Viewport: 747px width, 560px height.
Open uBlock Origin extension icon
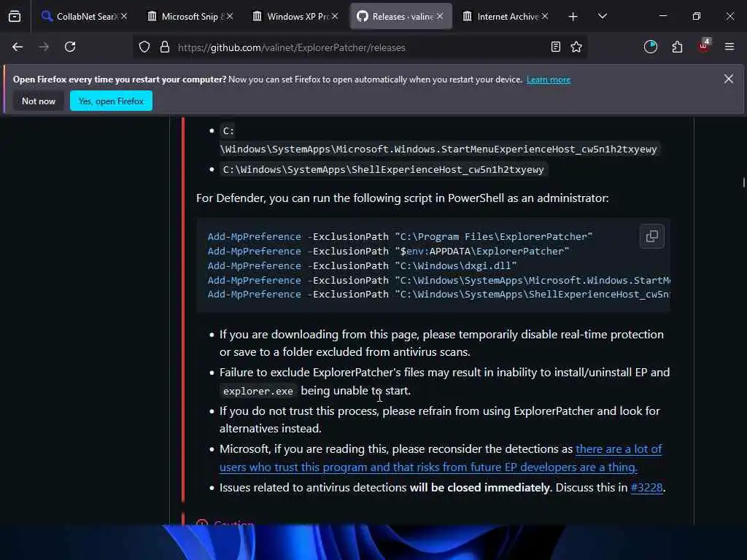(704, 46)
